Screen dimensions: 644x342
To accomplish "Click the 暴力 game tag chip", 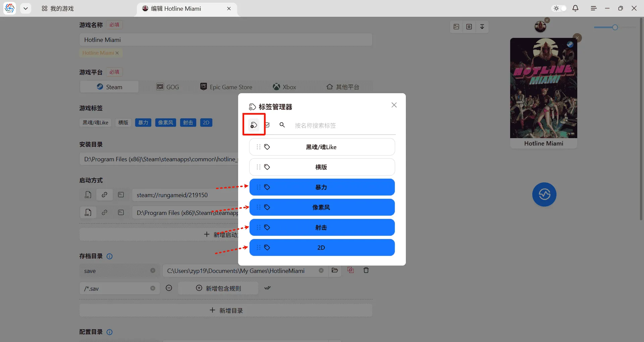I will click(143, 123).
